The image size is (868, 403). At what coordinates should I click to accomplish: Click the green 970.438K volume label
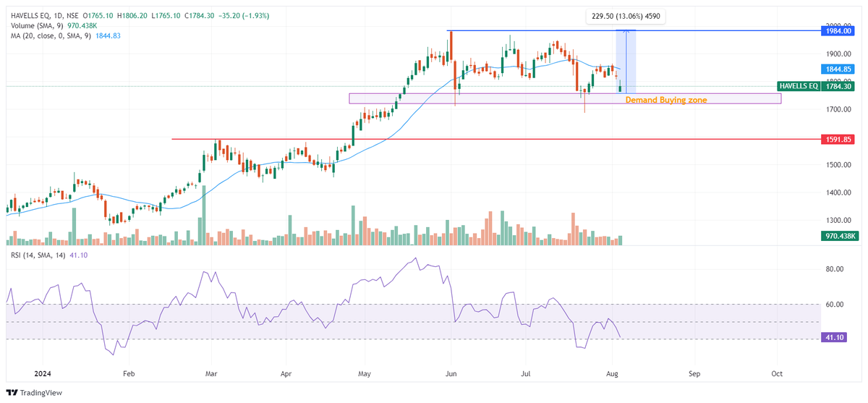[839, 236]
